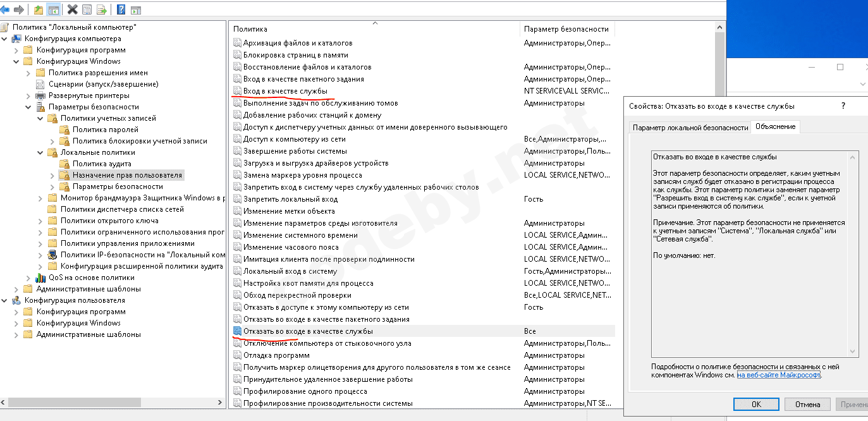This screenshot has height=421, width=868.
Task: Expand the Политика паролей node
Action: point(52,130)
